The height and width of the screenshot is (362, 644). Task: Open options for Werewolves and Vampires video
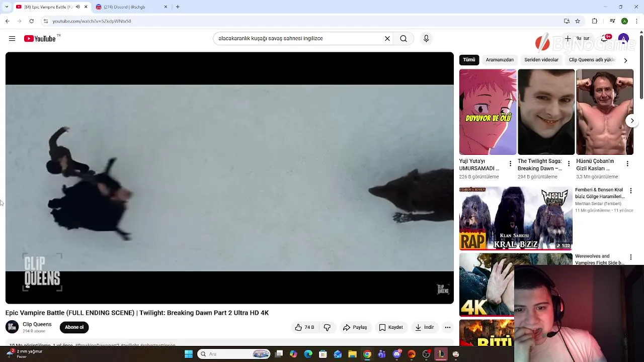(x=631, y=257)
